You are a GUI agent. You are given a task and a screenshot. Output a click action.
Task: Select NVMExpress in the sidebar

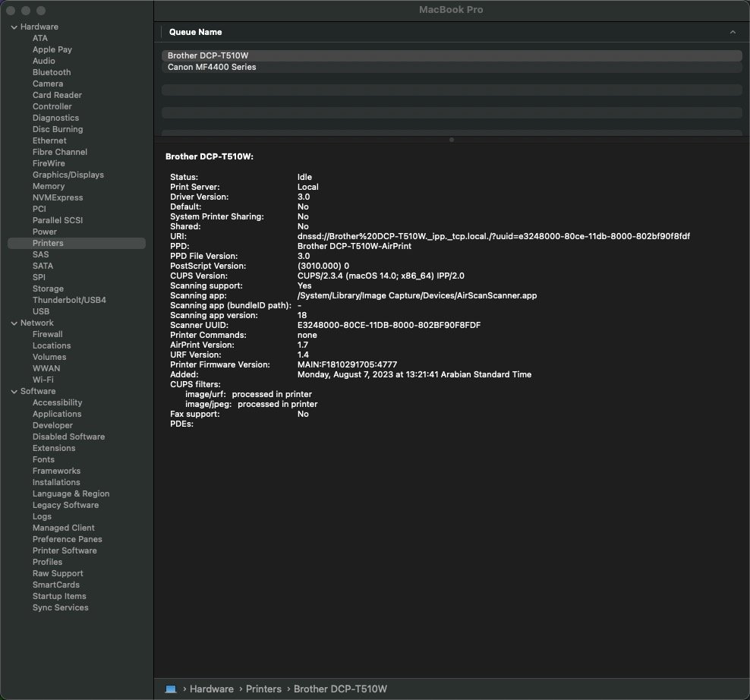point(58,197)
